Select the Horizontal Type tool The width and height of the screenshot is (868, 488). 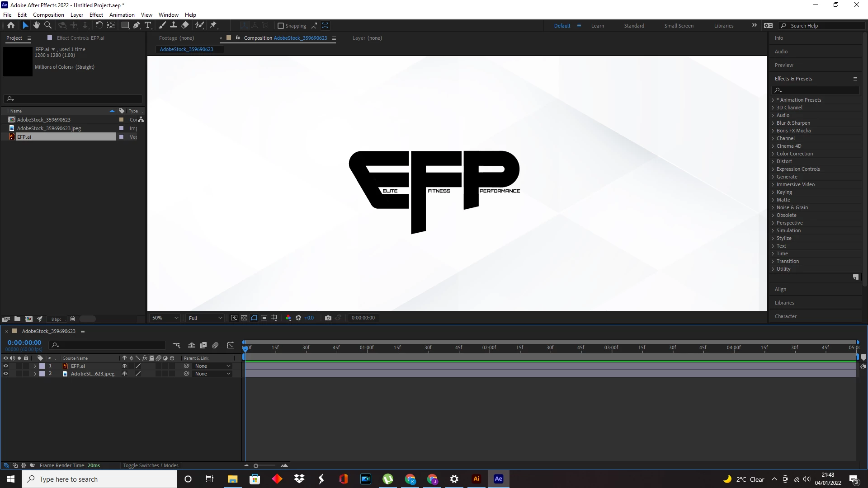point(148,25)
